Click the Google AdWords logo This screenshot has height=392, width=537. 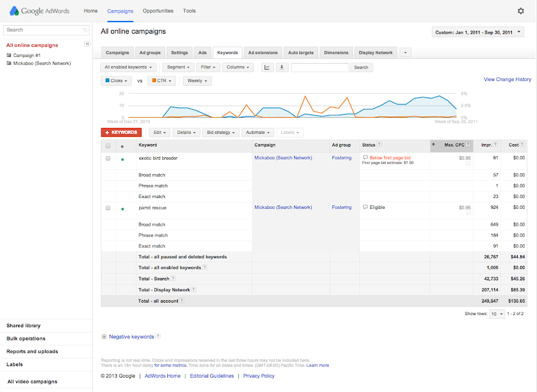coord(38,10)
